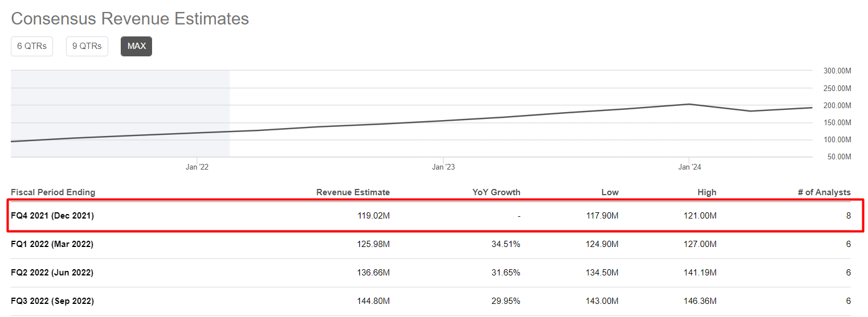This screenshot has width=868, height=317.
Task: Click the 124.90M low estimate
Action: (601, 244)
